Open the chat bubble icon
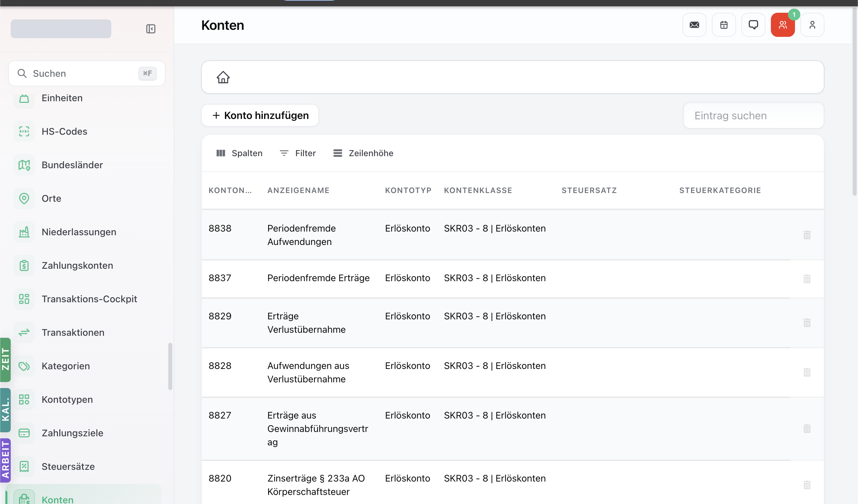 tap(753, 25)
